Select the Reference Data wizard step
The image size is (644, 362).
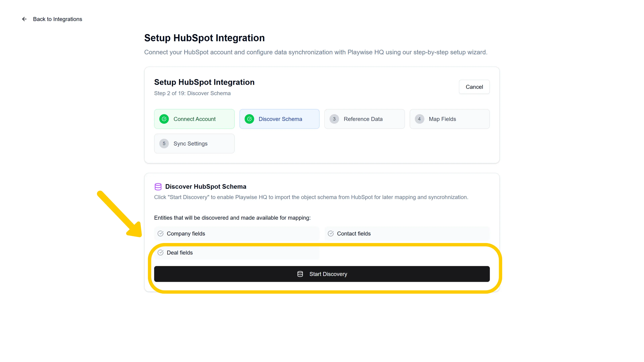coord(364,119)
